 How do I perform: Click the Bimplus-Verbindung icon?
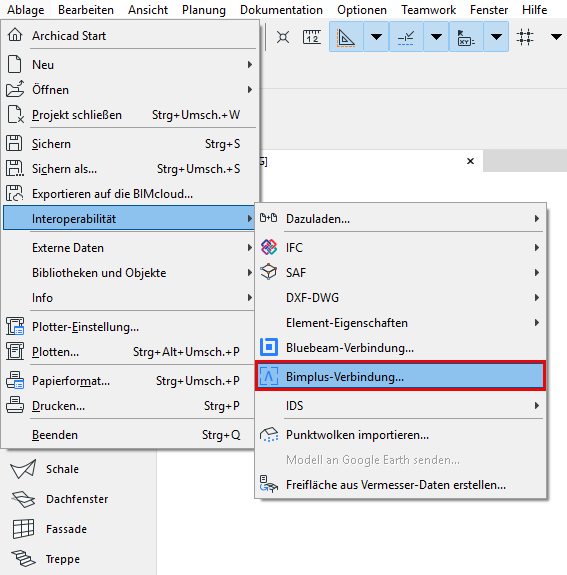coord(269,376)
